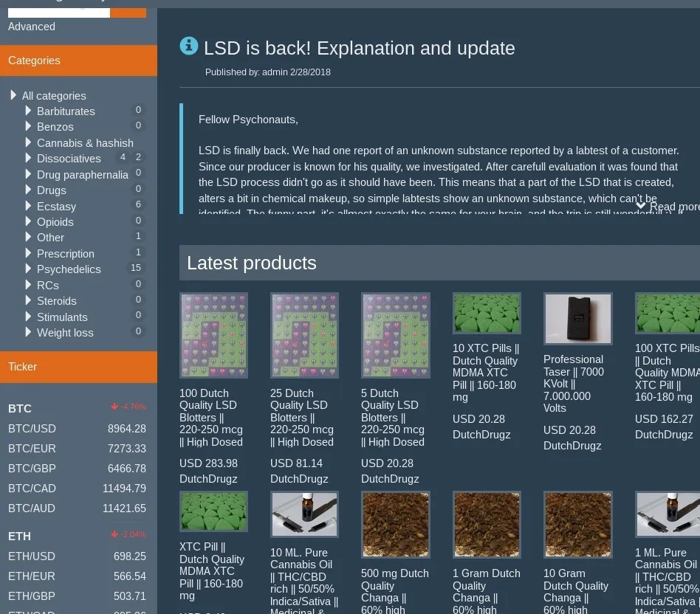Image resolution: width=700 pixels, height=614 pixels.
Task: Click the Read more chevron icon
Action: [641, 205]
